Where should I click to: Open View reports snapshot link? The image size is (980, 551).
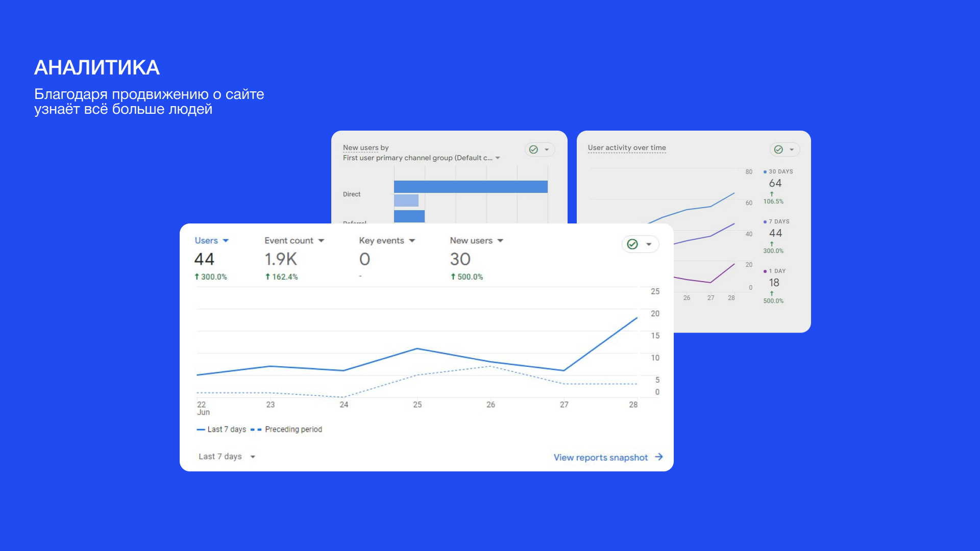[600, 458]
